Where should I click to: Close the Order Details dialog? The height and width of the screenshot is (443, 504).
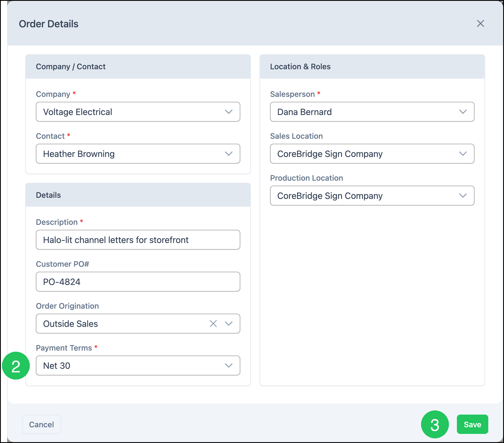point(480,24)
